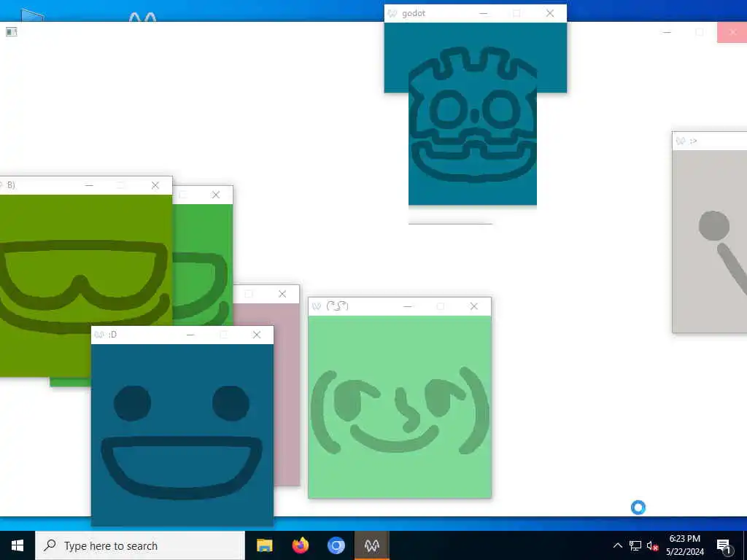Click the :> gray window's title icon

pos(681,141)
